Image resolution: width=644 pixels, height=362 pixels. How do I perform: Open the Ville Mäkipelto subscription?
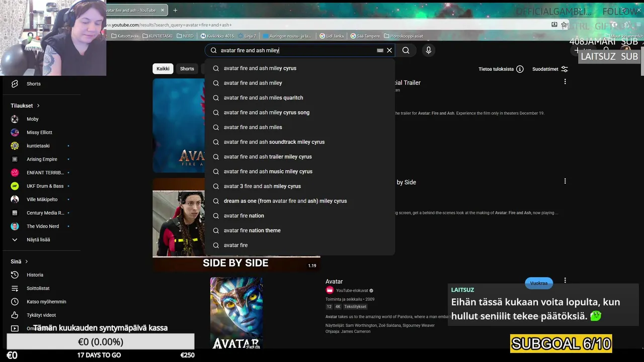pyautogui.click(x=42, y=200)
